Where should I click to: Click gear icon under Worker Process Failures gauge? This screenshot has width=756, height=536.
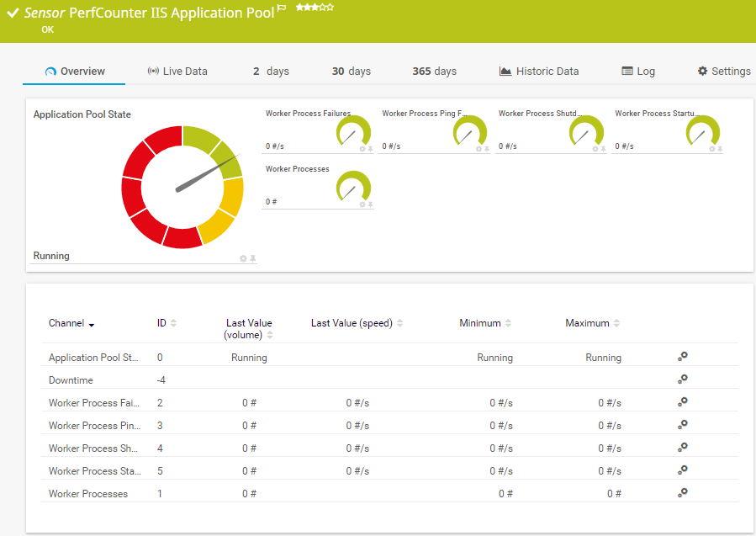click(362, 149)
